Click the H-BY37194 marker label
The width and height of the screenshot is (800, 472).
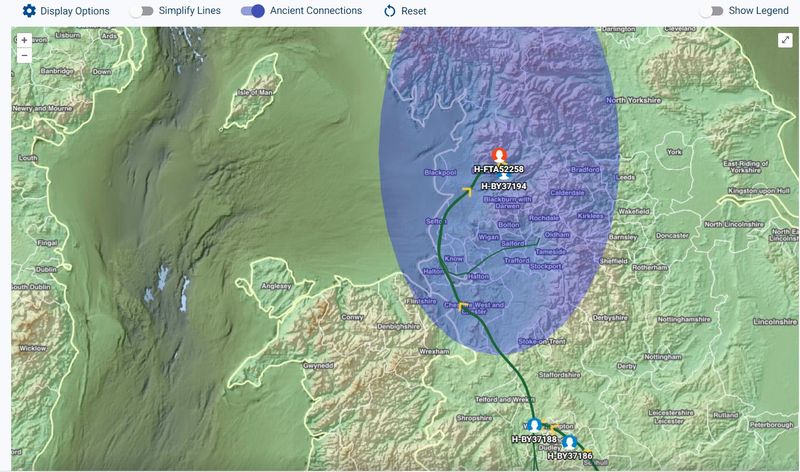503,186
